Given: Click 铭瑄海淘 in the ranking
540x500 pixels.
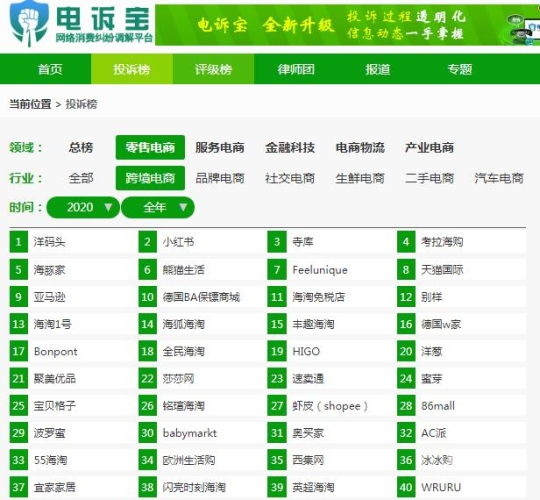Looking at the screenshot, I should (184, 406).
